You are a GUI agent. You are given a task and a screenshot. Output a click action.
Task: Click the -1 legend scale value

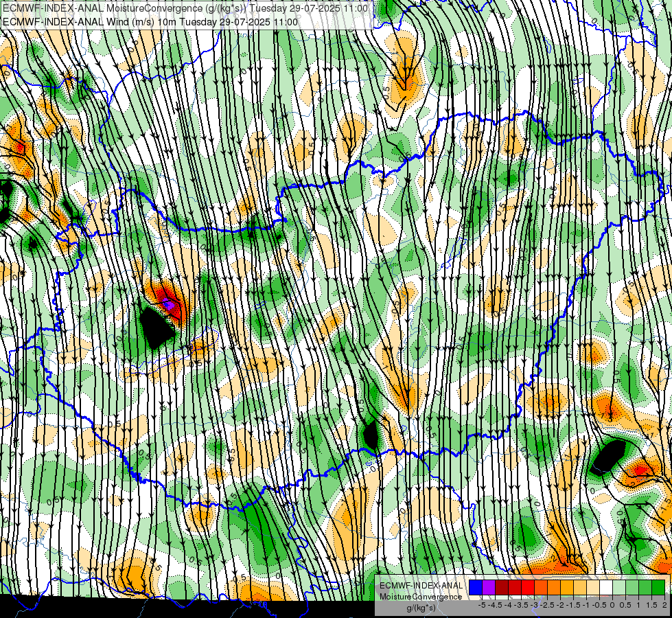[x=586, y=605]
